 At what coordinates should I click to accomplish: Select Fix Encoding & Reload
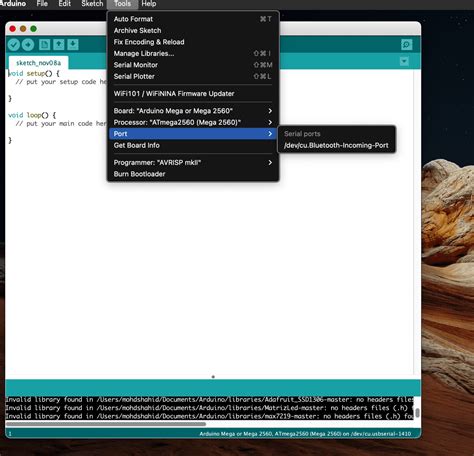point(193,42)
